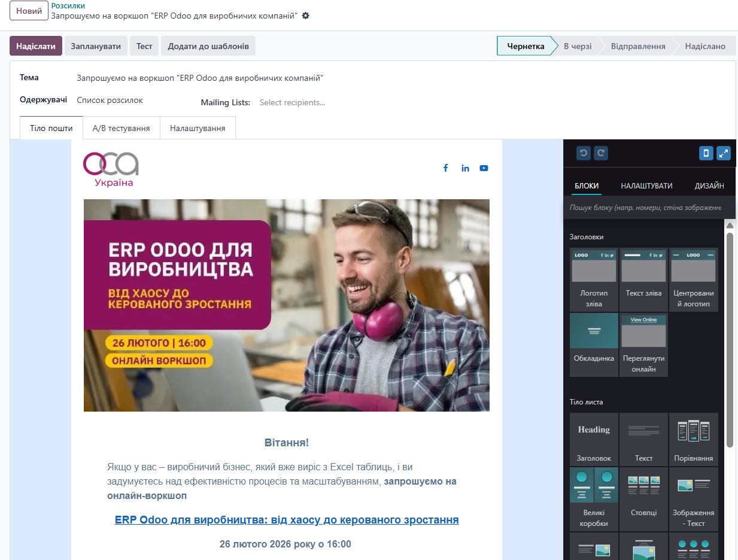Select the 'Обкладинка' cover block
Screen dimensions: 738x560
click(x=594, y=344)
